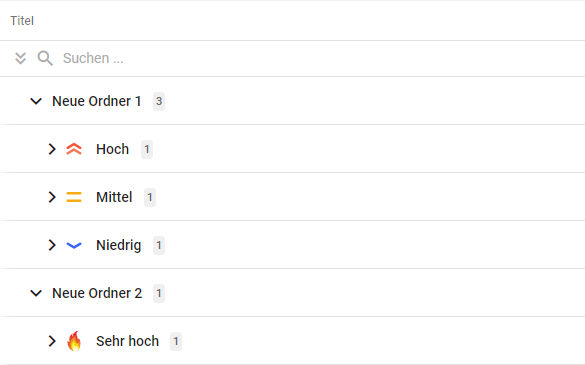This screenshot has height=365, width=585.
Task: Click the orange Mittel priority icon
Action: [74, 197]
